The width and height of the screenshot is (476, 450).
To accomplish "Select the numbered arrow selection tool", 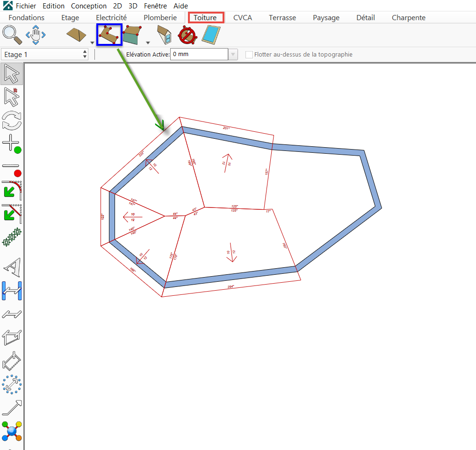I will (12, 97).
